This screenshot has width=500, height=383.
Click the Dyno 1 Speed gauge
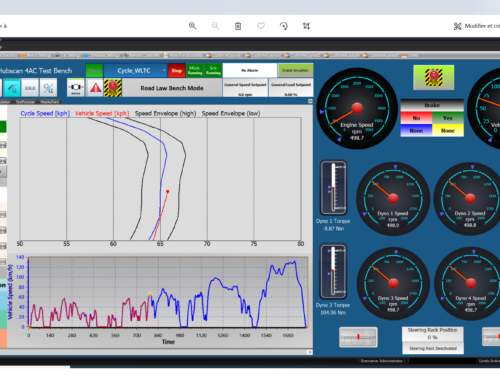click(393, 199)
